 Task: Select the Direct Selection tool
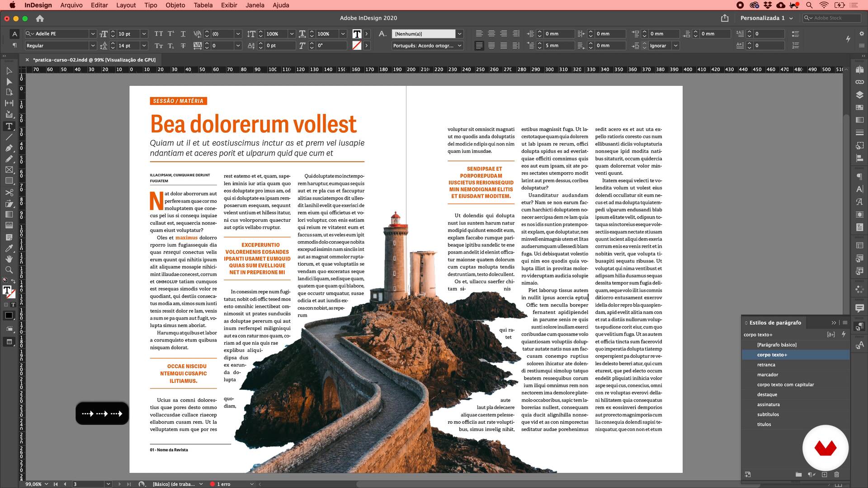pyautogui.click(x=9, y=82)
